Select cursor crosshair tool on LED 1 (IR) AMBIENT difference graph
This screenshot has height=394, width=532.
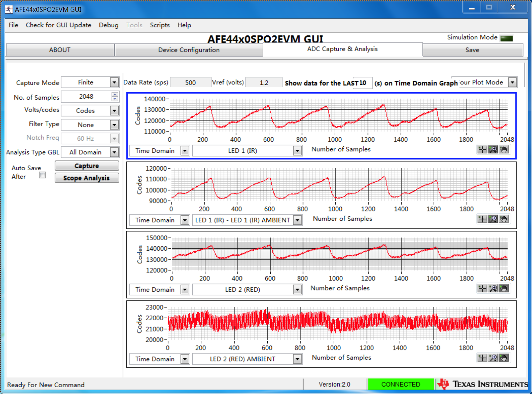[482, 219]
